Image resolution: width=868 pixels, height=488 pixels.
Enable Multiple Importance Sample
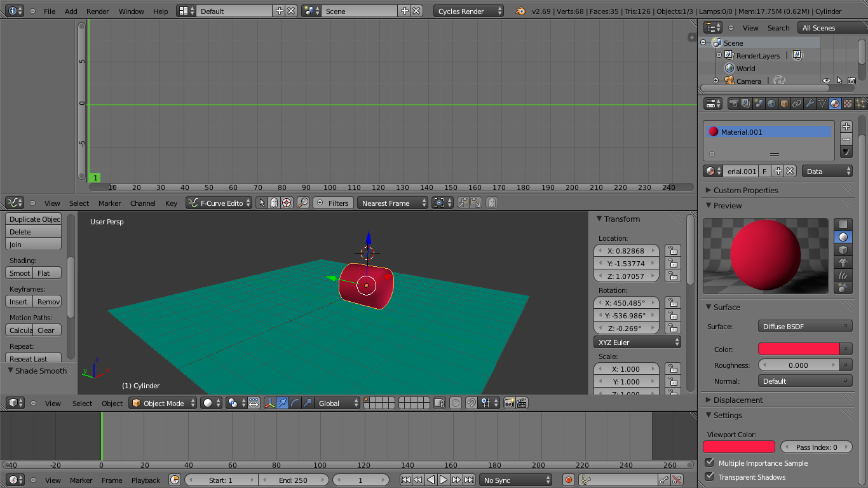pos(710,463)
